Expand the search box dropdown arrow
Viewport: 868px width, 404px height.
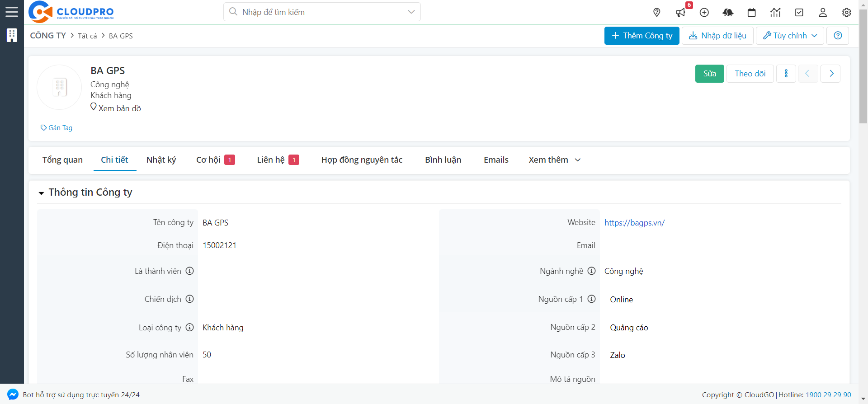(x=411, y=12)
